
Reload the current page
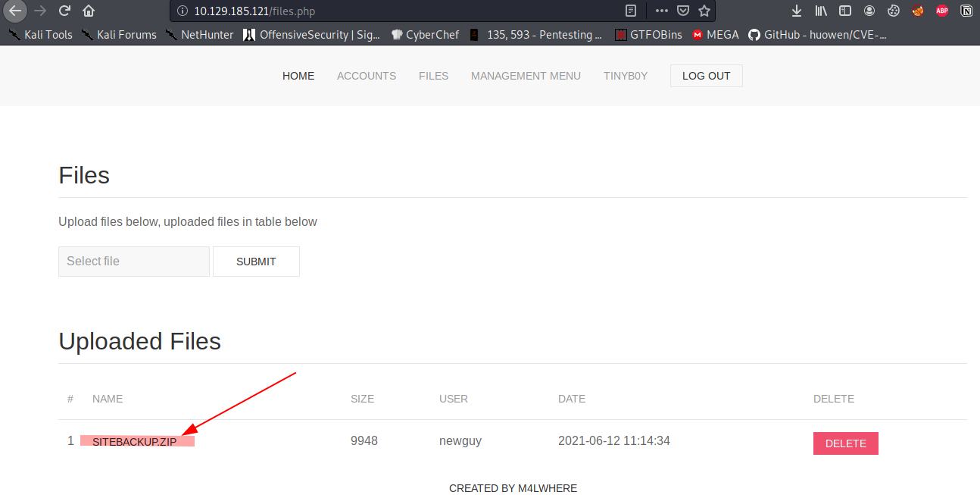[64, 11]
